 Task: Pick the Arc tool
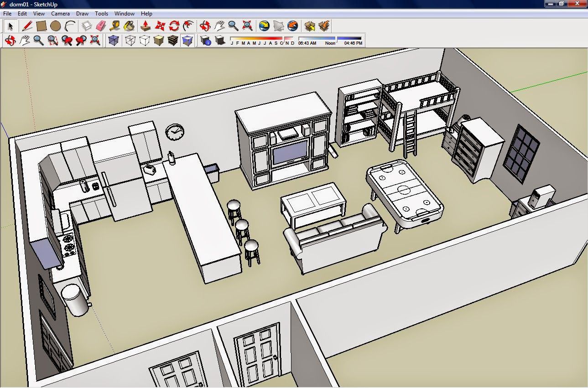point(70,26)
